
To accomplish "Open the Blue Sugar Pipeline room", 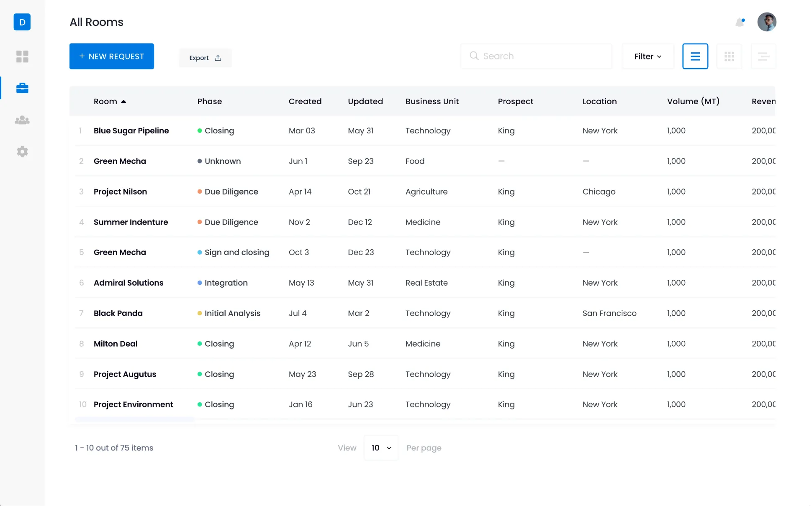I will click(131, 131).
